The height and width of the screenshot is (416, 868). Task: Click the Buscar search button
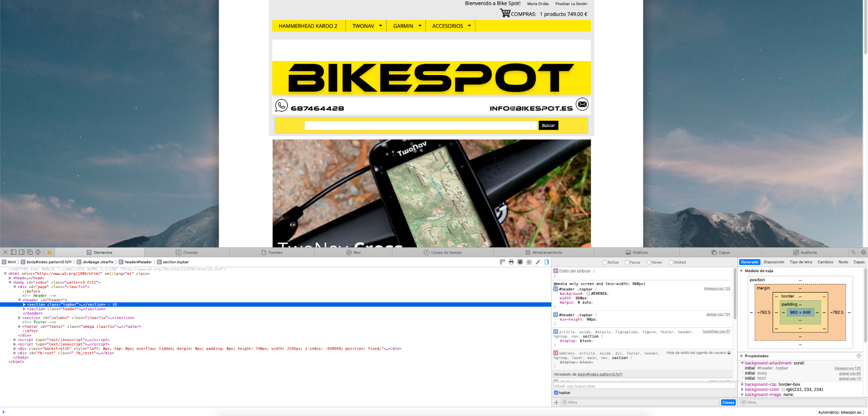[548, 125]
